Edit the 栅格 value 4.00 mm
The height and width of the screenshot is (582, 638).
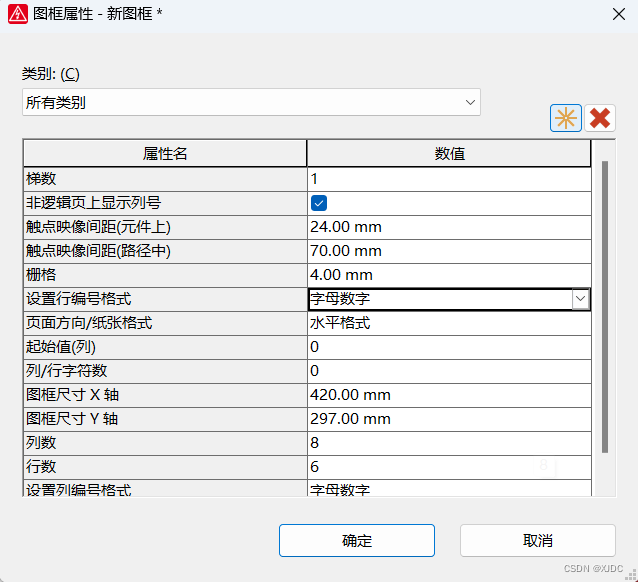tap(448, 275)
